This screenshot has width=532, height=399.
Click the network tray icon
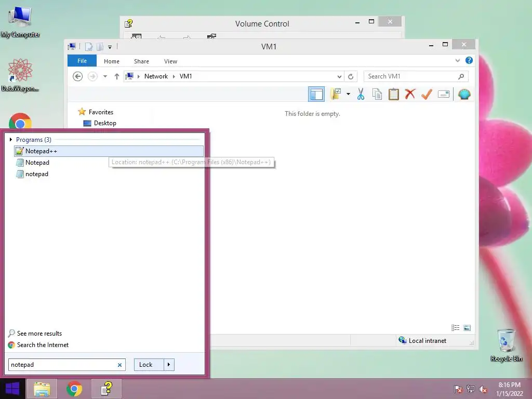click(x=471, y=389)
